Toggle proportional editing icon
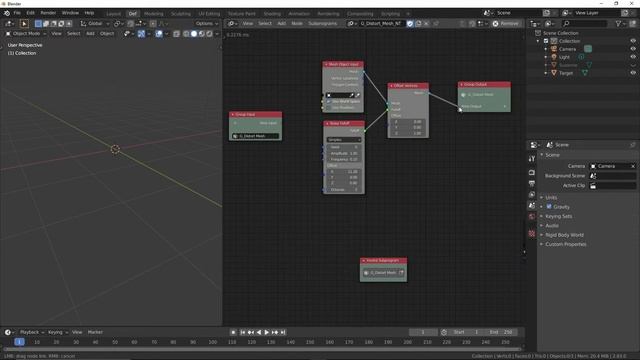 tap(153, 24)
